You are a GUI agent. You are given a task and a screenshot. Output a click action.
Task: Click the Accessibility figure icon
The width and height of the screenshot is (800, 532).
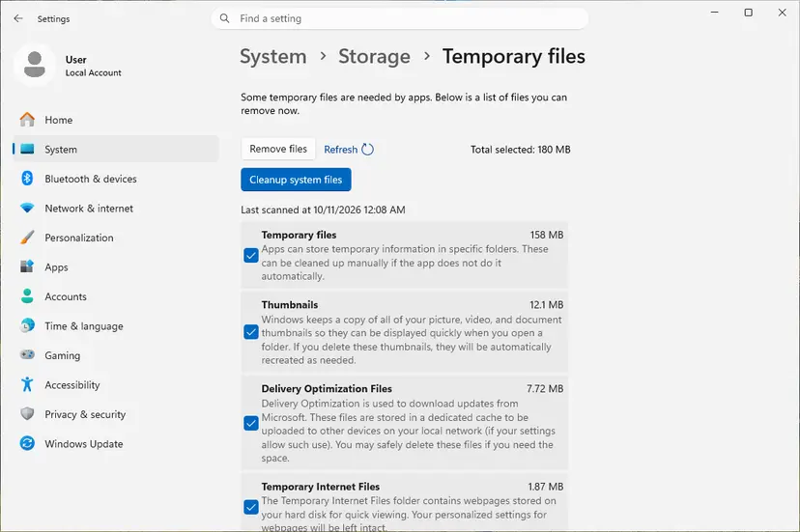tap(27, 384)
